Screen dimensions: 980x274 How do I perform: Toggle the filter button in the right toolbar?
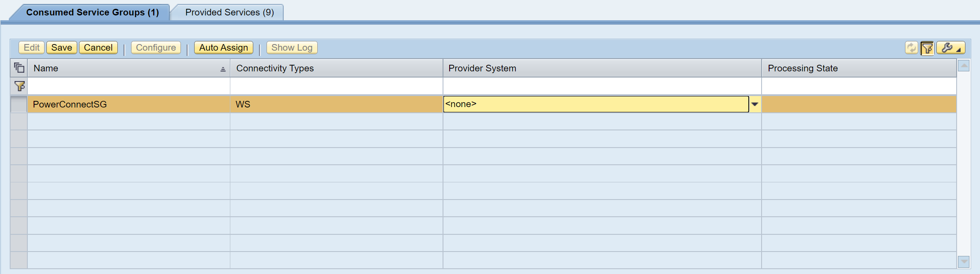tap(927, 48)
